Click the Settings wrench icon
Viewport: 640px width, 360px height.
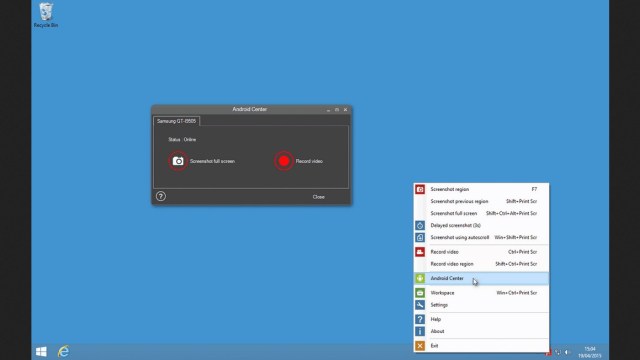pos(420,305)
